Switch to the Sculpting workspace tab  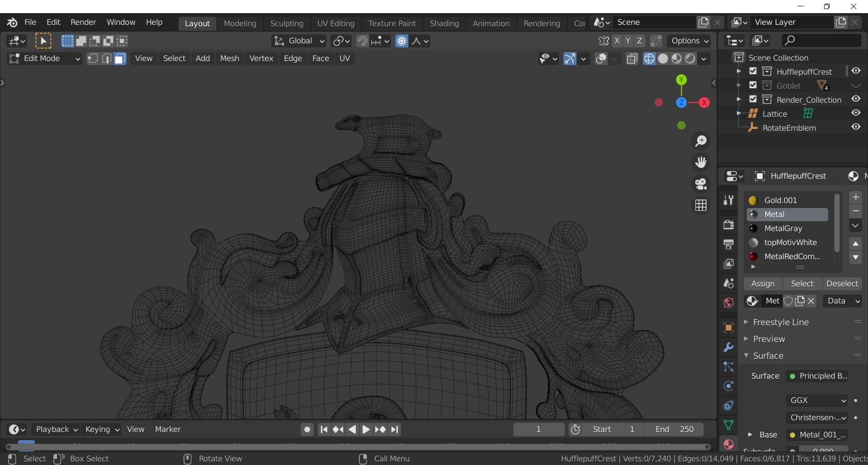click(x=287, y=24)
